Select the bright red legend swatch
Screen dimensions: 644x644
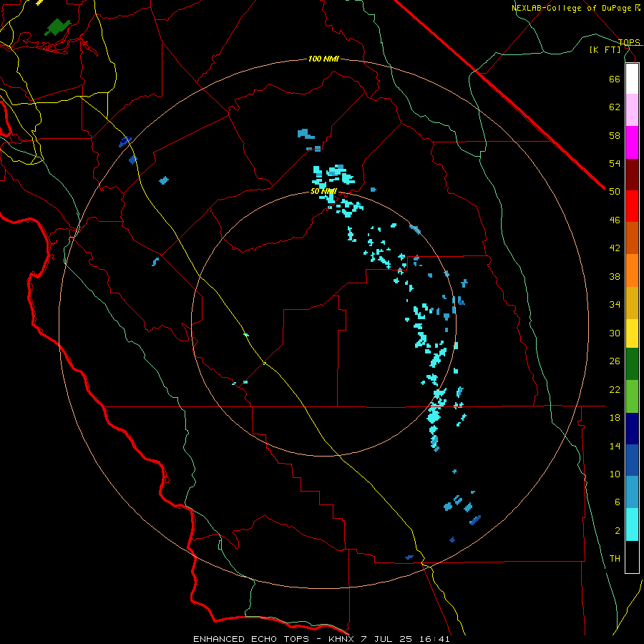point(632,206)
